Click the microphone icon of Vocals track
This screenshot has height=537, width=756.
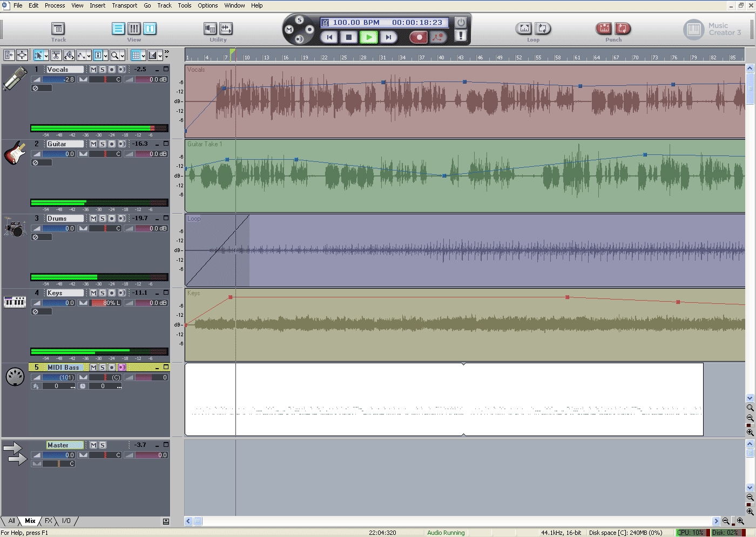tap(15, 79)
